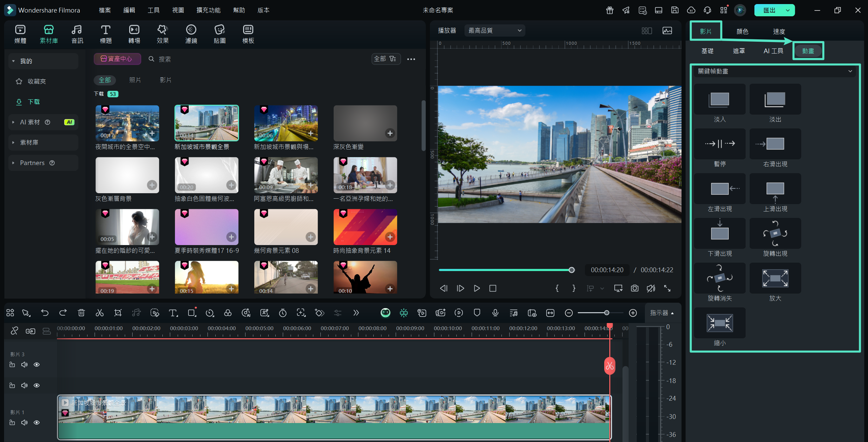Click the crop tool in timeline toolbar
Screen dimensions: 868x442
118,313
